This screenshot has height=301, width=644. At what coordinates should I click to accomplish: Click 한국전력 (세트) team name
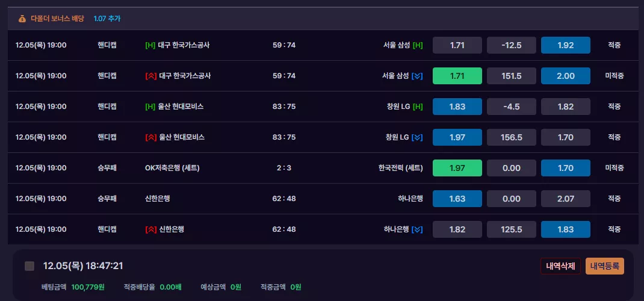coord(400,168)
